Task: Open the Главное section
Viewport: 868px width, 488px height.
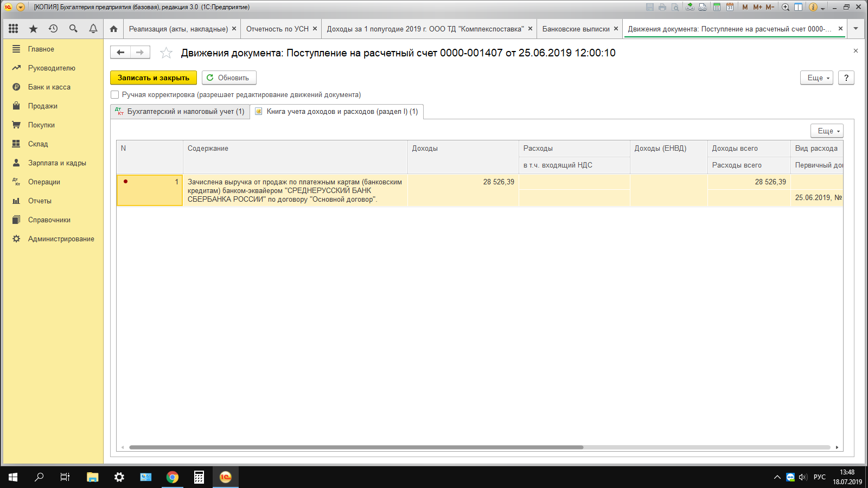Action: pyautogui.click(x=41, y=49)
